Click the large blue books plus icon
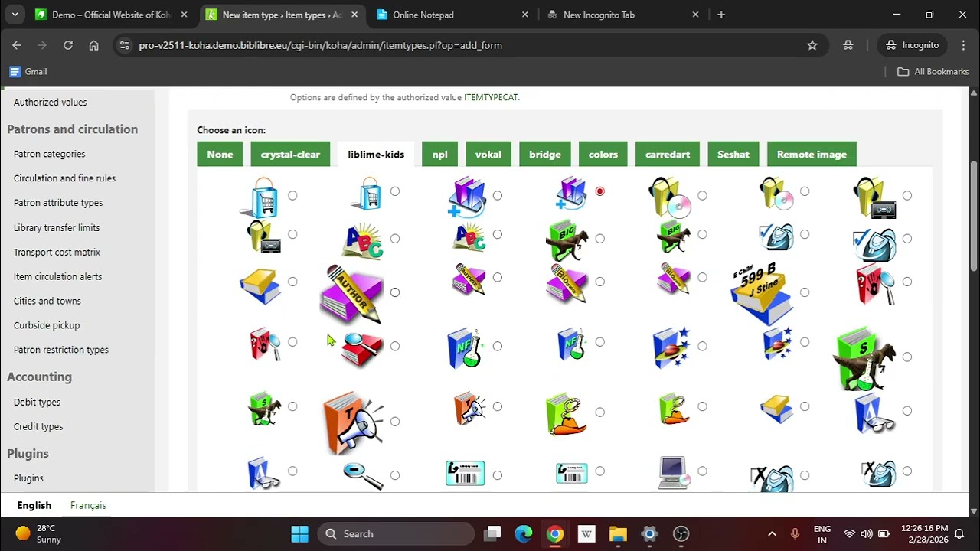The image size is (980, 551). tap(467, 197)
